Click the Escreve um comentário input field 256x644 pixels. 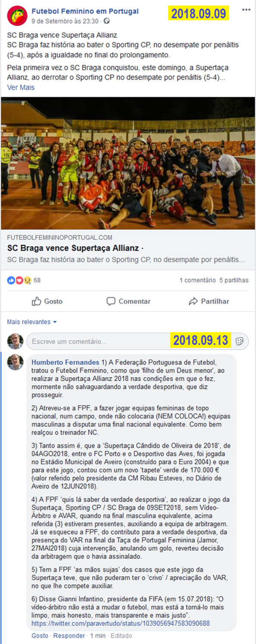click(129, 341)
